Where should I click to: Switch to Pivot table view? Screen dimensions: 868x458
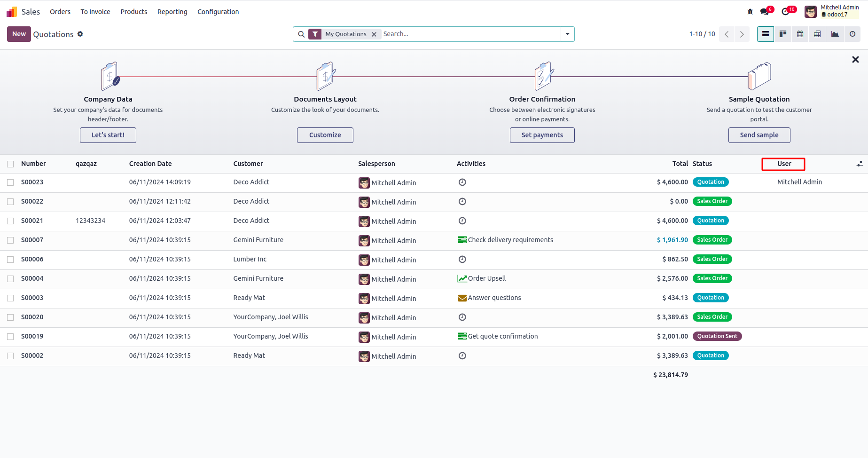point(818,34)
